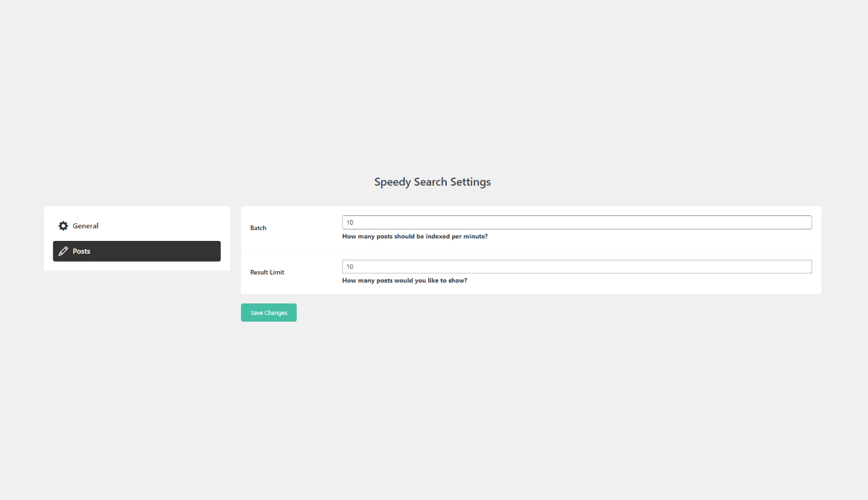Save Changes button click

click(268, 312)
